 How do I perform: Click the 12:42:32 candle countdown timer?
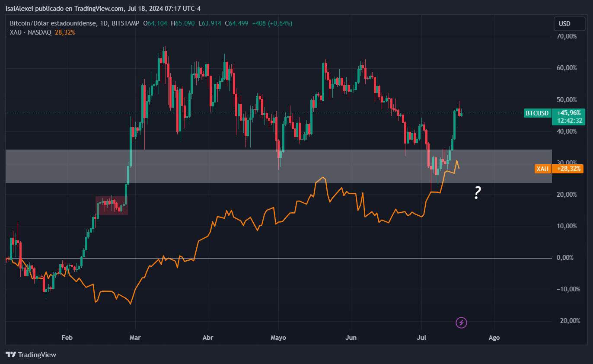(569, 121)
